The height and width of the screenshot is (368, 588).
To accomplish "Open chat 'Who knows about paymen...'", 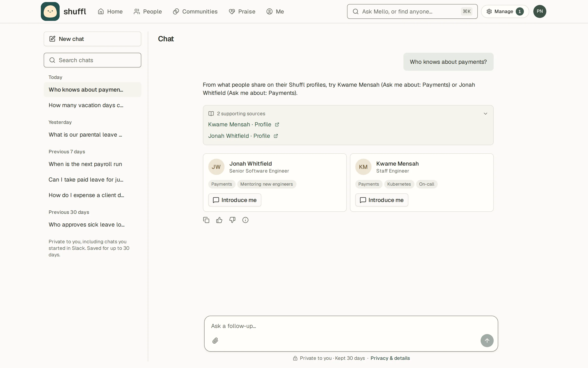I will [x=92, y=90].
